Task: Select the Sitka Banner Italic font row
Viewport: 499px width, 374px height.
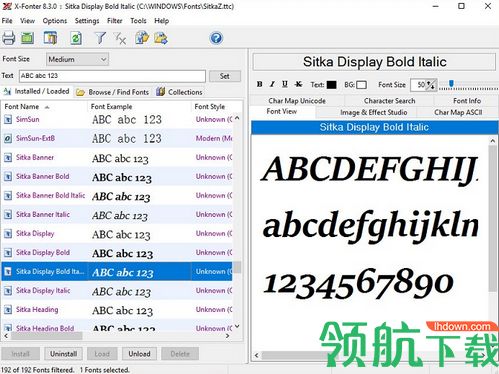Action: coord(117,214)
